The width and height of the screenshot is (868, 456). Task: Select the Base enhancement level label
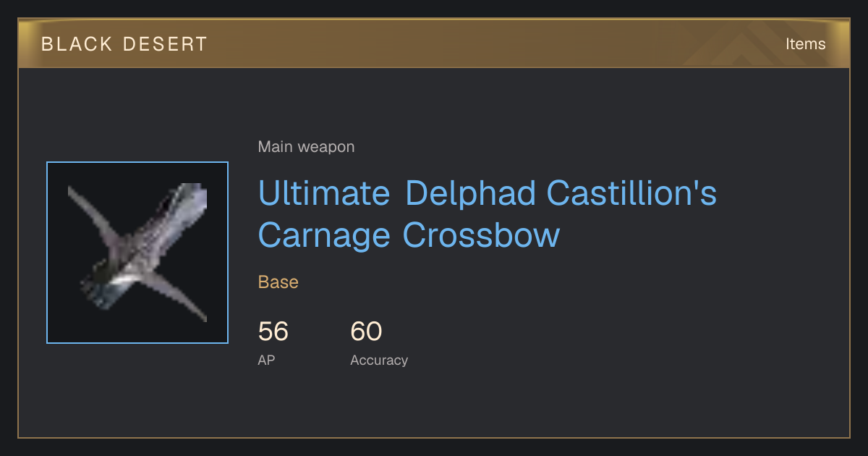click(x=278, y=282)
